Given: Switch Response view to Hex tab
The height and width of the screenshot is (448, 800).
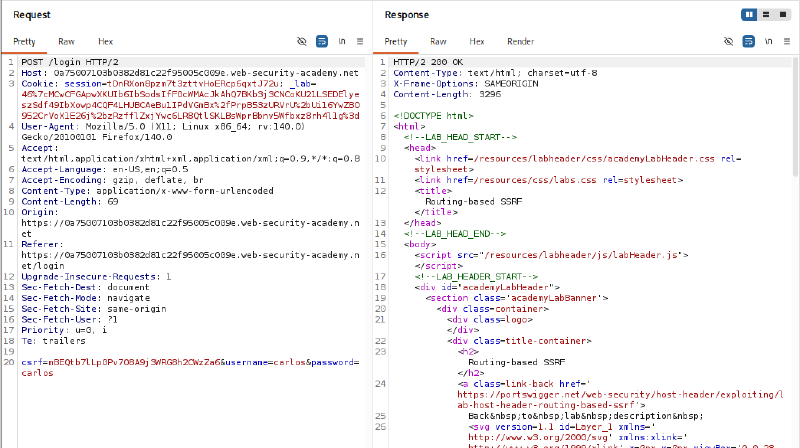Looking at the screenshot, I should click(x=477, y=41).
